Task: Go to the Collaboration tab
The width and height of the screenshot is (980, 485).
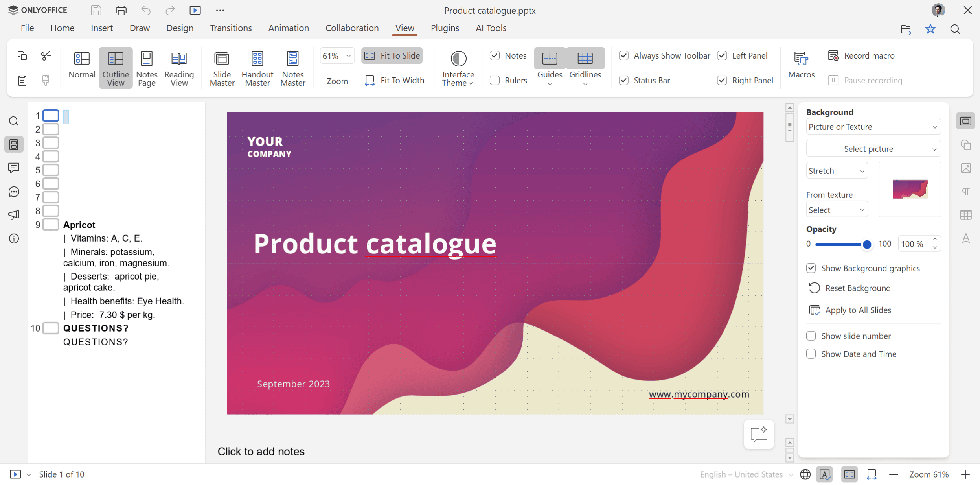Action: [352, 28]
